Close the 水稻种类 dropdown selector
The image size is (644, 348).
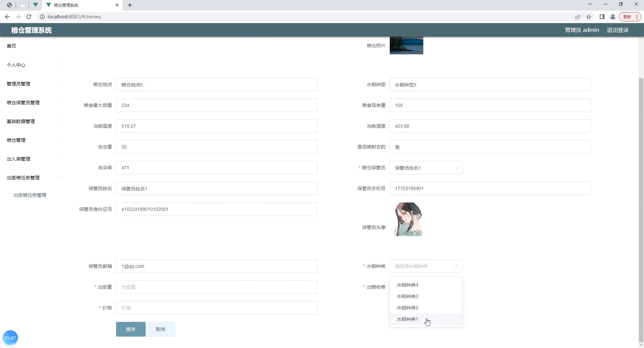426,266
